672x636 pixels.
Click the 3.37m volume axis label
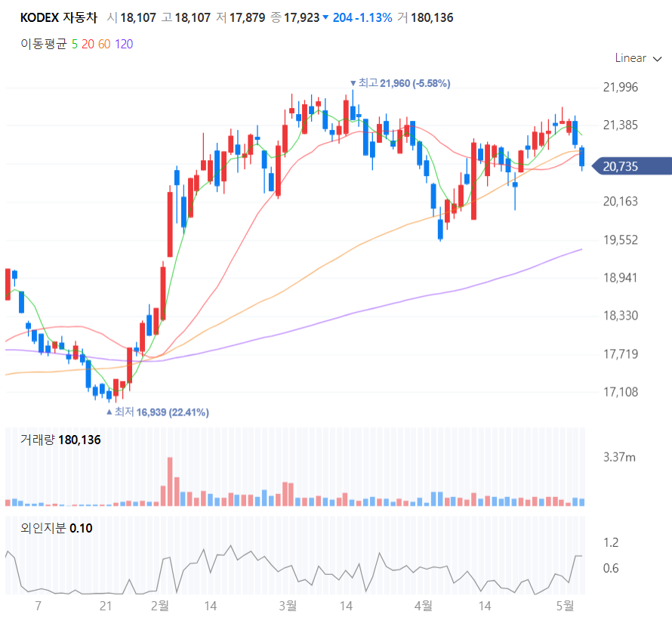[619, 457]
